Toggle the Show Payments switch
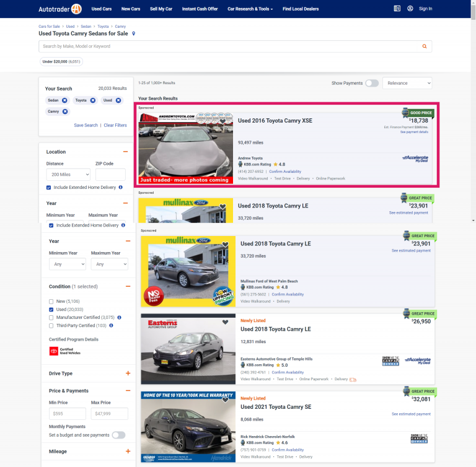The height and width of the screenshot is (467, 476). [372, 83]
